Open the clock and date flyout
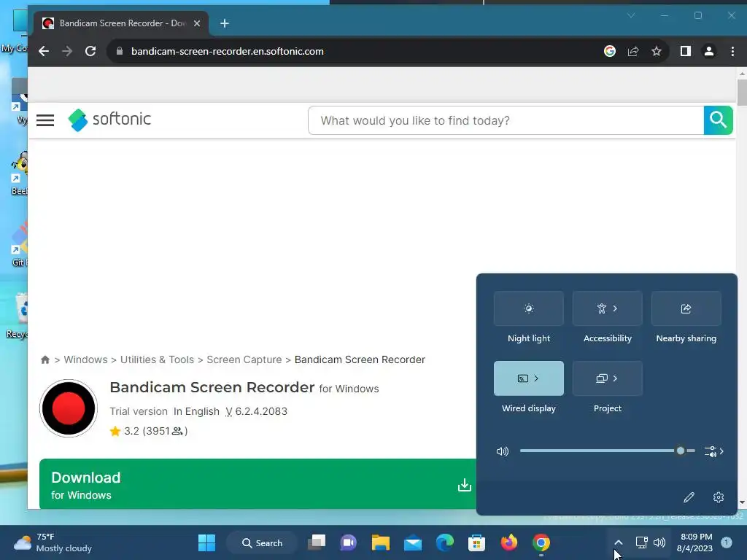The width and height of the screenshot is (747, 560). point(694,542)
